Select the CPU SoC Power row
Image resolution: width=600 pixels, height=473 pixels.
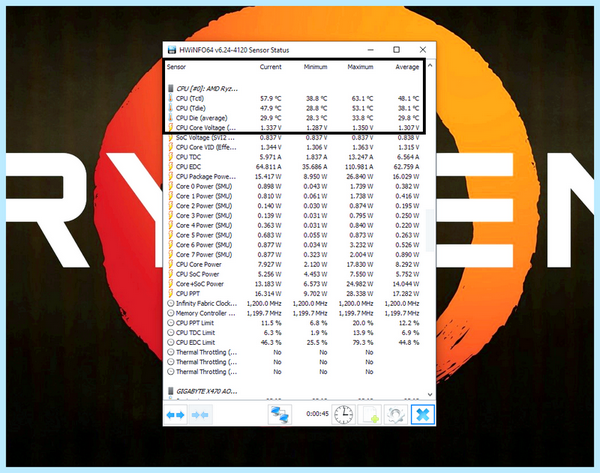click(294, 274)
